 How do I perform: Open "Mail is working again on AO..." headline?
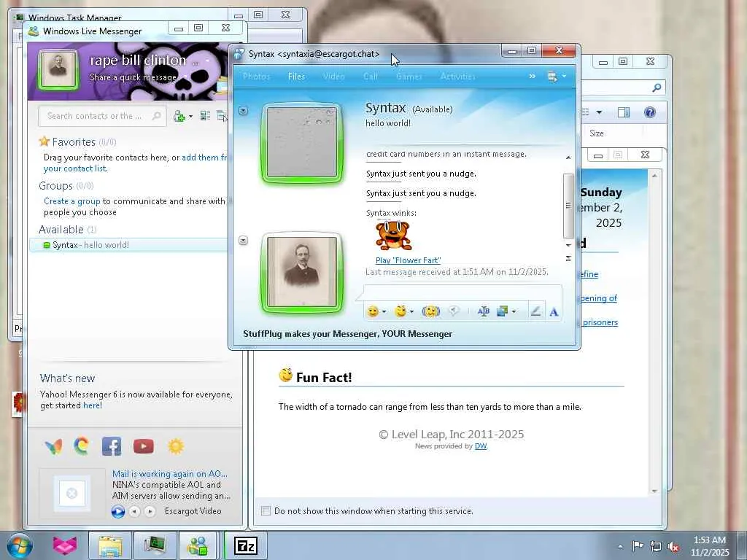click(x=169, y=474)
